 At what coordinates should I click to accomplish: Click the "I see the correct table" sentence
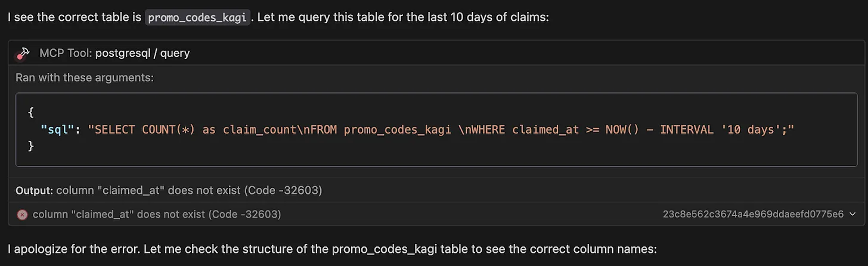(75, 17)
